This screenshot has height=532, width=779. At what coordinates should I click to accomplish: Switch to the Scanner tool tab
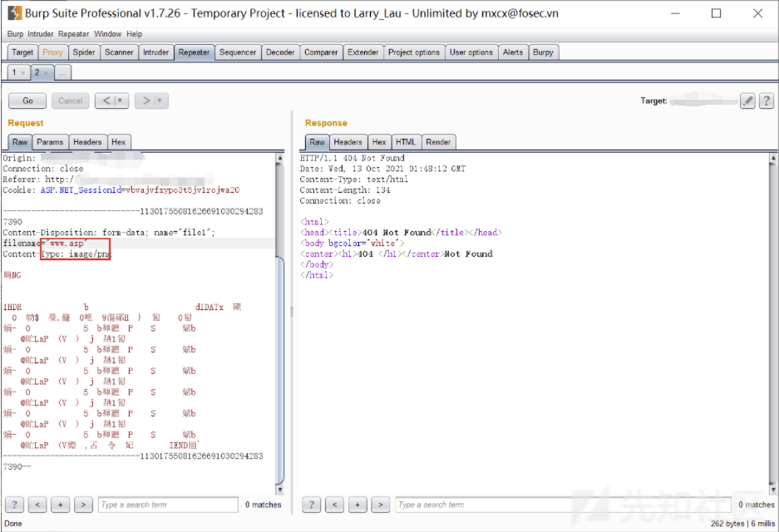119,52
